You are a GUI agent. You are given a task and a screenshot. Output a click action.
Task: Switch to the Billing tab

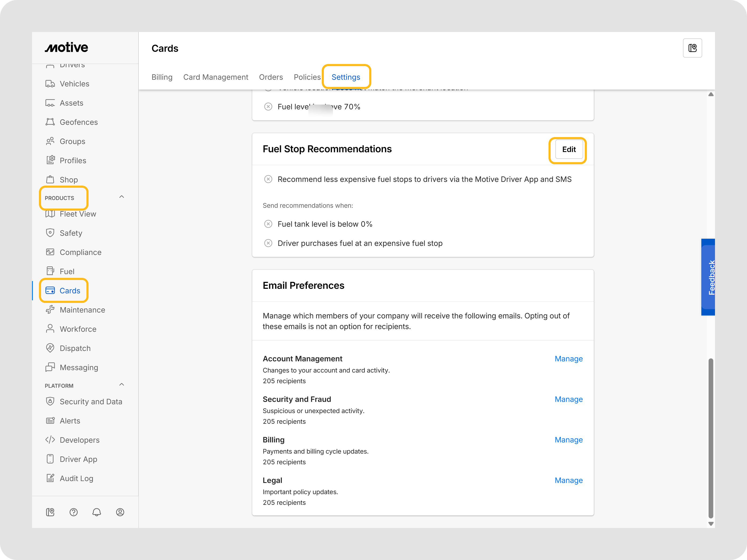coord(162,77)
